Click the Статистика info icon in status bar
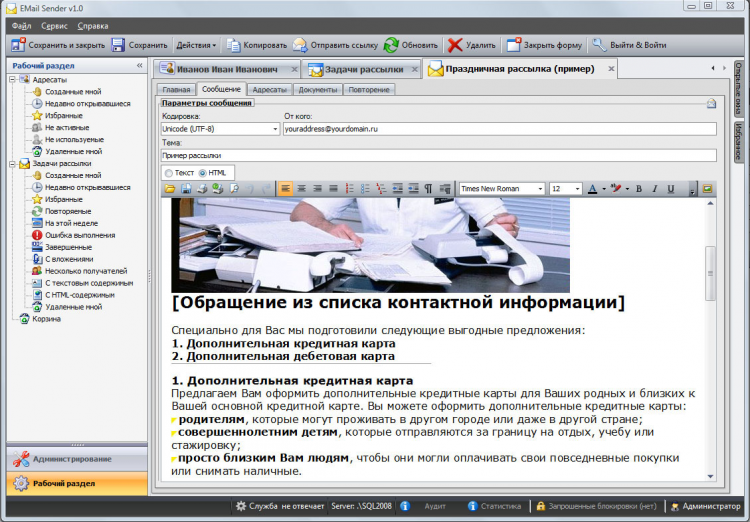 pyautogui.click(x=472, y=506)
